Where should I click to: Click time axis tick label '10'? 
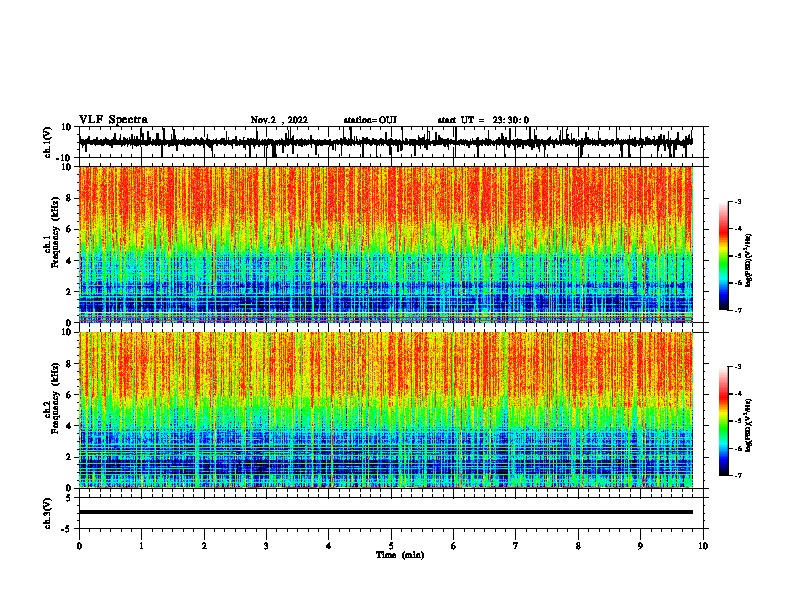pos(703,546)
